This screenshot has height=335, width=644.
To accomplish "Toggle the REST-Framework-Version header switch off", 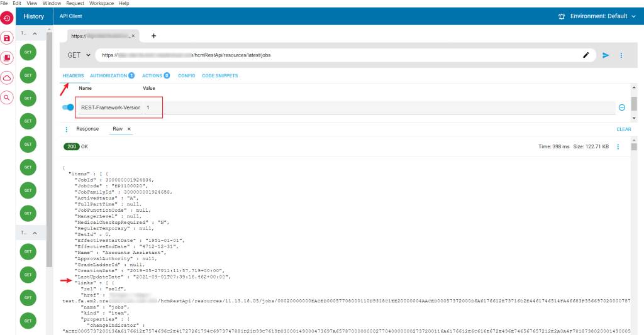I will pyautogui.click(x=68, y=107).
